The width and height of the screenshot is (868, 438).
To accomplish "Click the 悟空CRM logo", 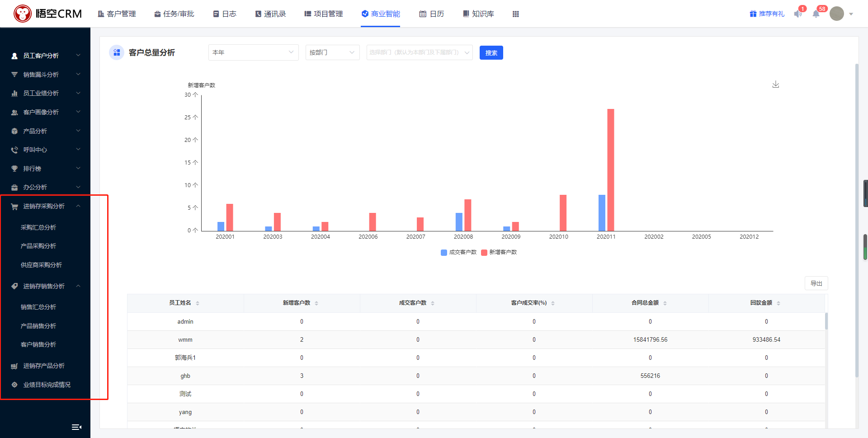I will tap(47, 14).
